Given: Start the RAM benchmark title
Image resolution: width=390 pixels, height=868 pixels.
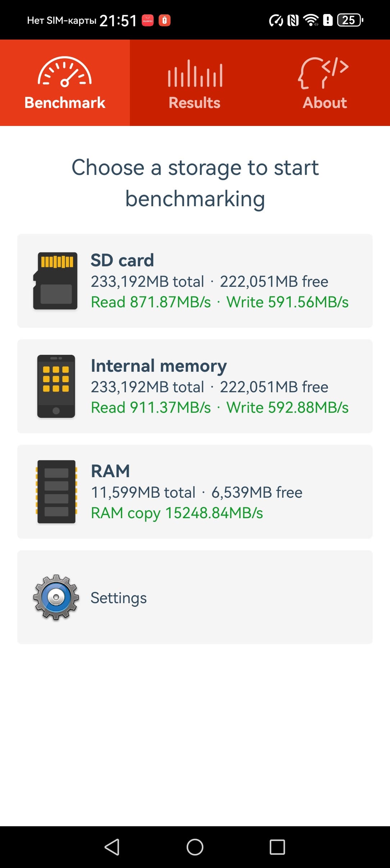Looking at the screenshot, I should [110, 471].
